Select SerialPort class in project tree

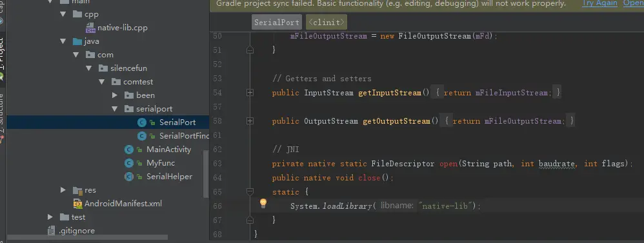[177, 122]
